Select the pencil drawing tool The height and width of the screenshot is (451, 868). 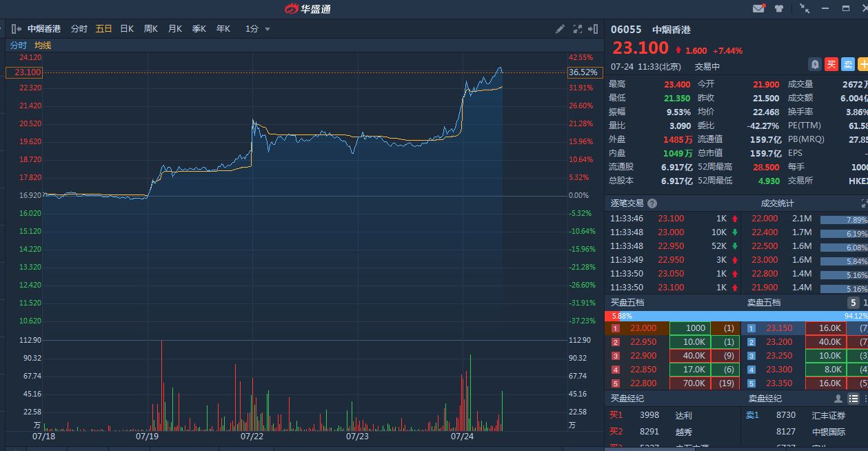click(x=560, y=29)
